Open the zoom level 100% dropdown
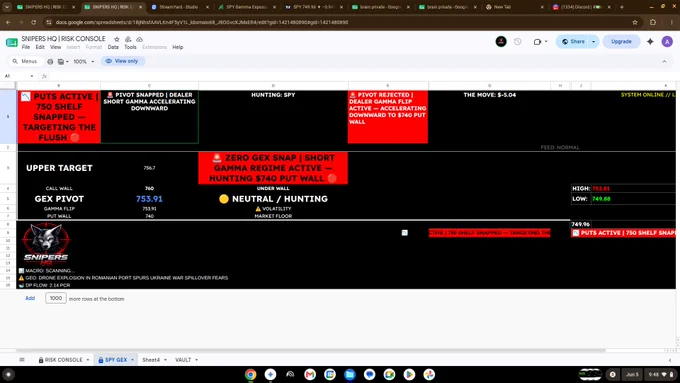 (83, 62)
